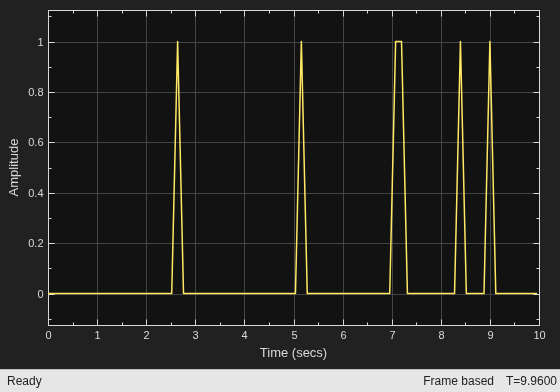
Task: Select the Amplitude y-axis label
Action: [14, 167]
